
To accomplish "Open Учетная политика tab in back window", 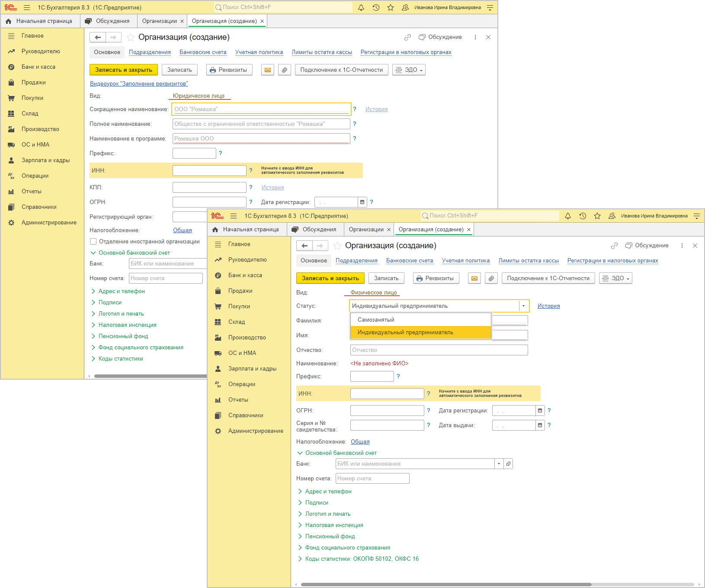I will [x=259, y=52].
